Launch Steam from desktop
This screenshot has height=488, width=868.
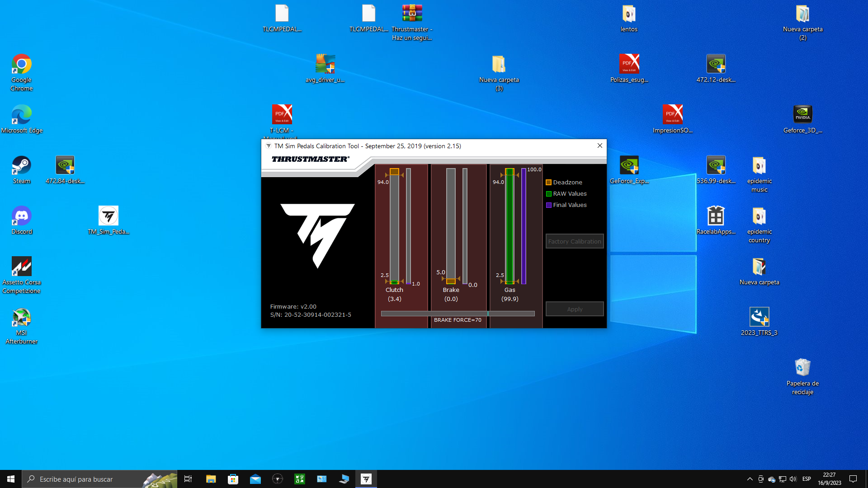[21, 170]
